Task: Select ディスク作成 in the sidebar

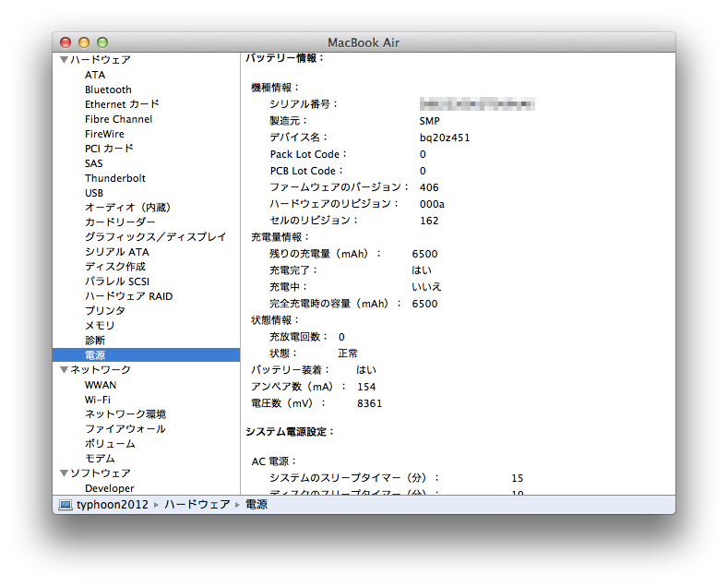Action: 115,267
